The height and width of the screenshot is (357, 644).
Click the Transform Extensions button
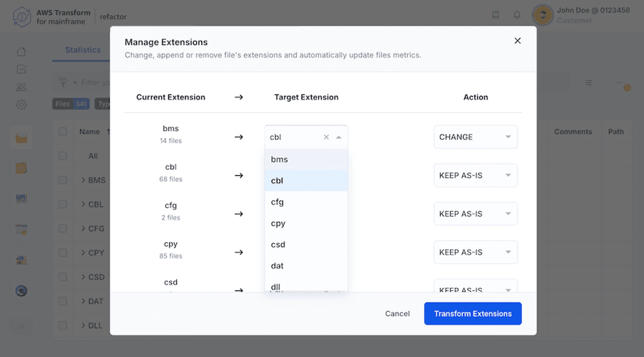pos(472,314)
